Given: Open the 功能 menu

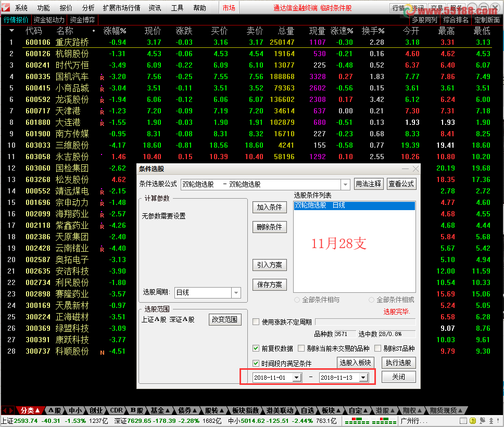Looking at the screenshot, I should coord(43,8).
